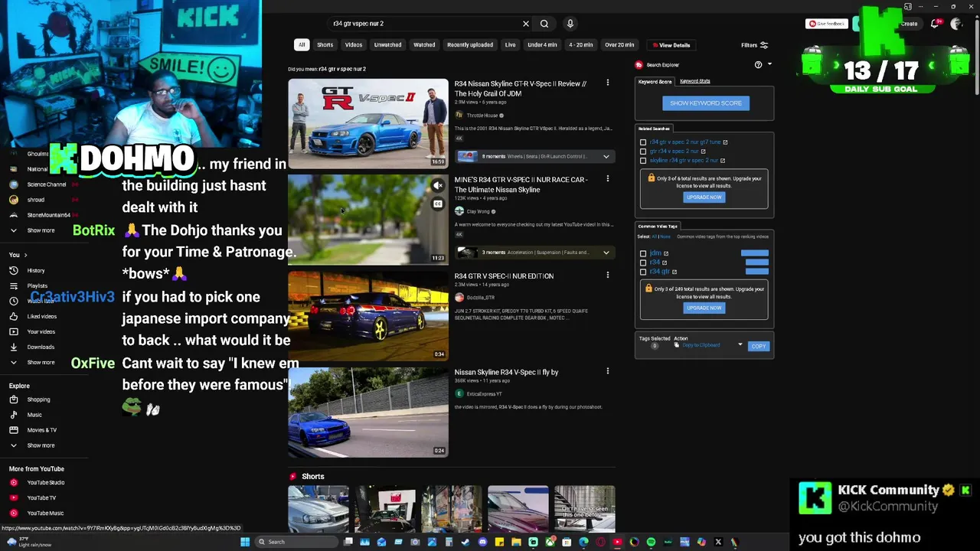Click the Create button
Image resolution: width=980 pixels, height=551 pixels.
909,24
